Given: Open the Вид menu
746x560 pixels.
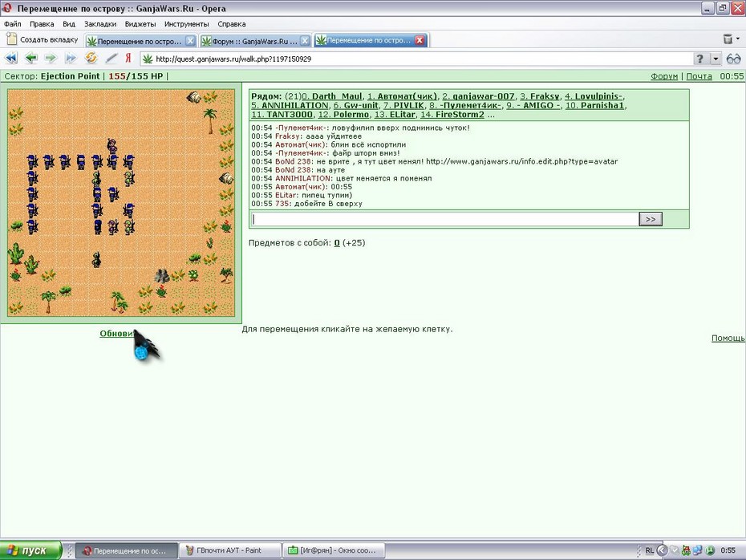Looking at the screenshot, I should point(69,24).
